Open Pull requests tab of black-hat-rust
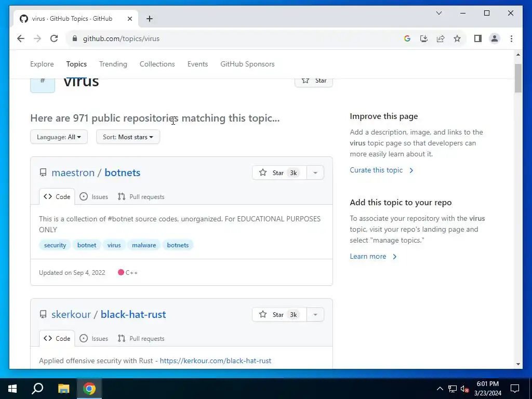Image resolution: width=532 pixels, height=399 pixels. (141, 339)
